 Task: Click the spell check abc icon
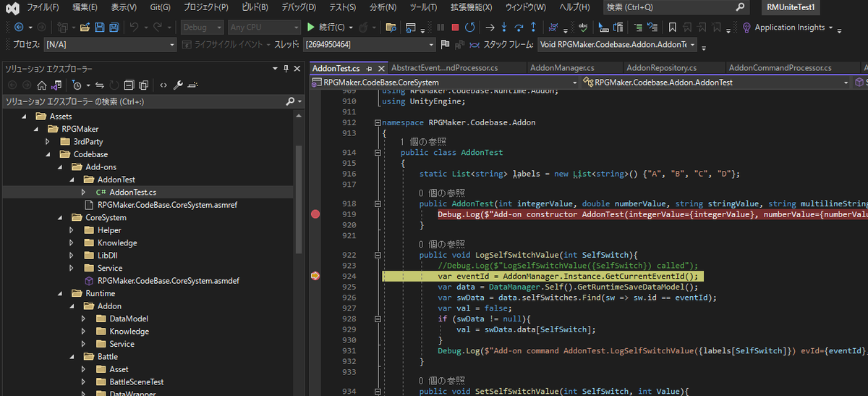(583, 28)
